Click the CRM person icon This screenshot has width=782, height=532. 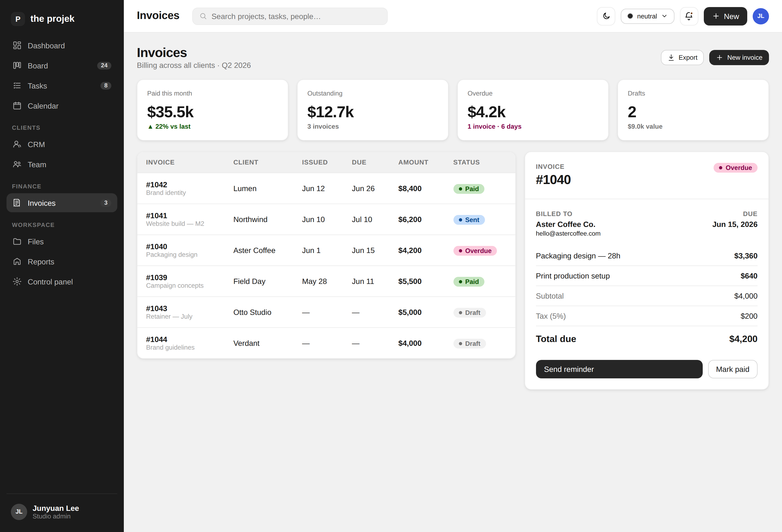coord(17,144)
